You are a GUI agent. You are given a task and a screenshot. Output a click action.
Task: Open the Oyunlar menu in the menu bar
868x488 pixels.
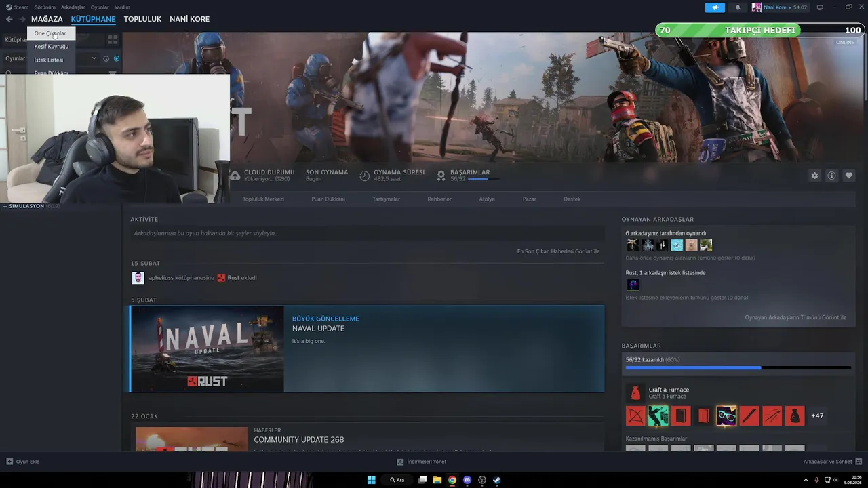click(x=100, y=7)
